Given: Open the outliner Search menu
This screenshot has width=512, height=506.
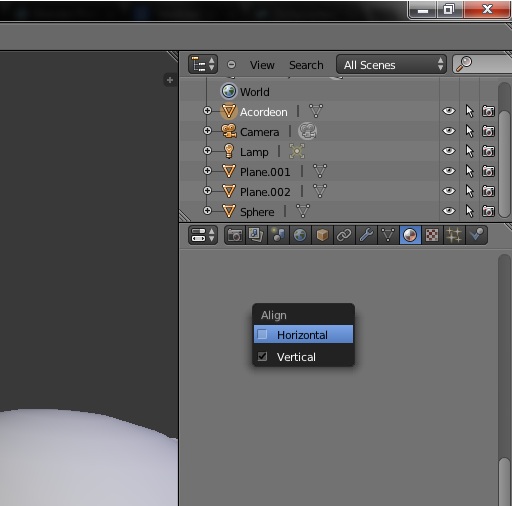Looking at the screenshot, I should pyautogui.click(x=306, y=65).
